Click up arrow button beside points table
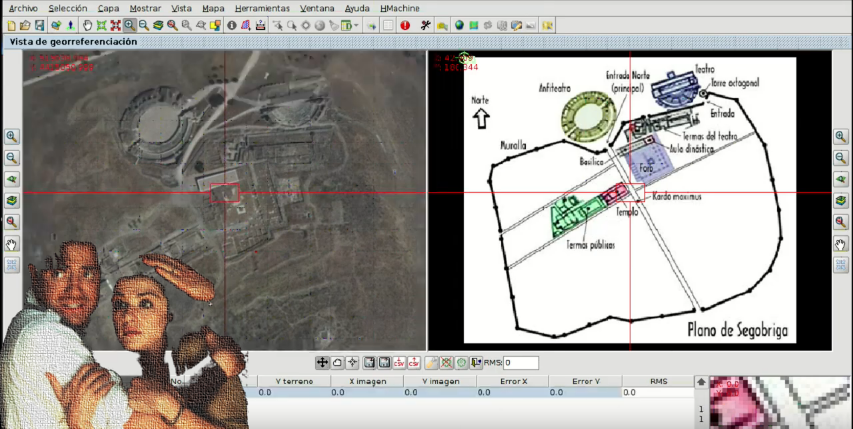The width and height of the screenshot is (853, 429). [x=700, y=382]
